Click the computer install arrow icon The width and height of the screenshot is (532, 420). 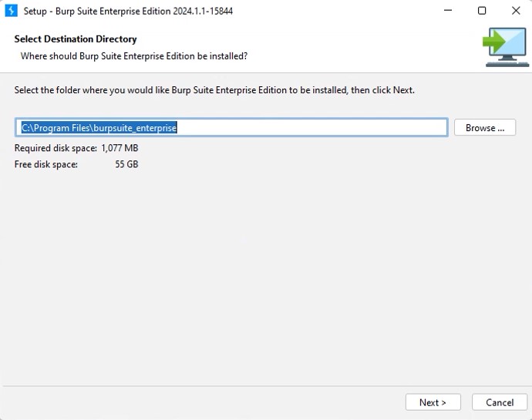pyautogui.click(x=506, y=47)
